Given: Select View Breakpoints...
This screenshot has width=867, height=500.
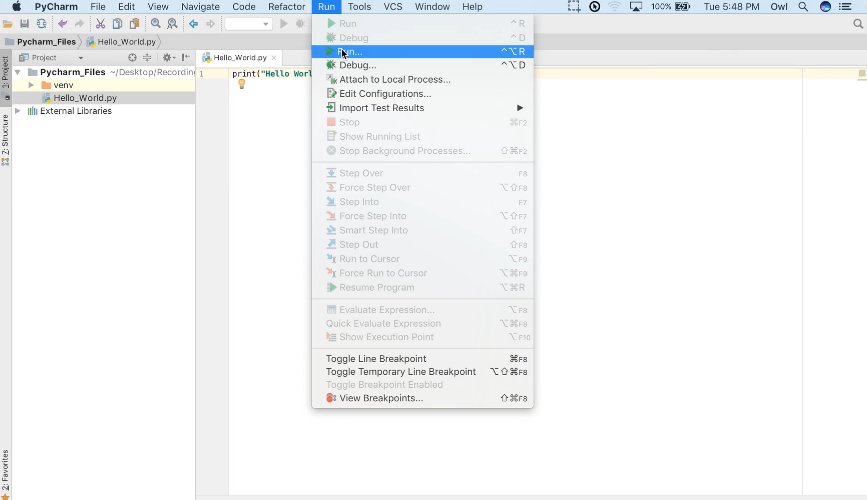Looking at the screenshot, I should point(422,398).
